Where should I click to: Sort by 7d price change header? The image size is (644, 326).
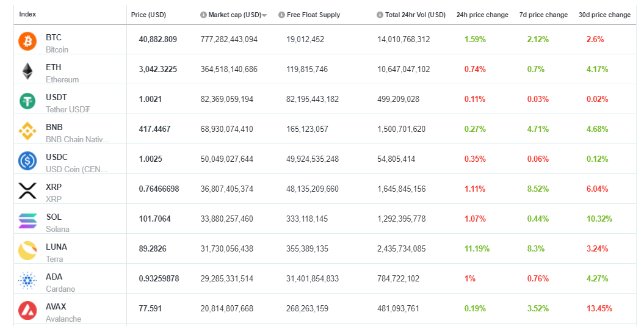pyautogui.click(x=543, y=15)
